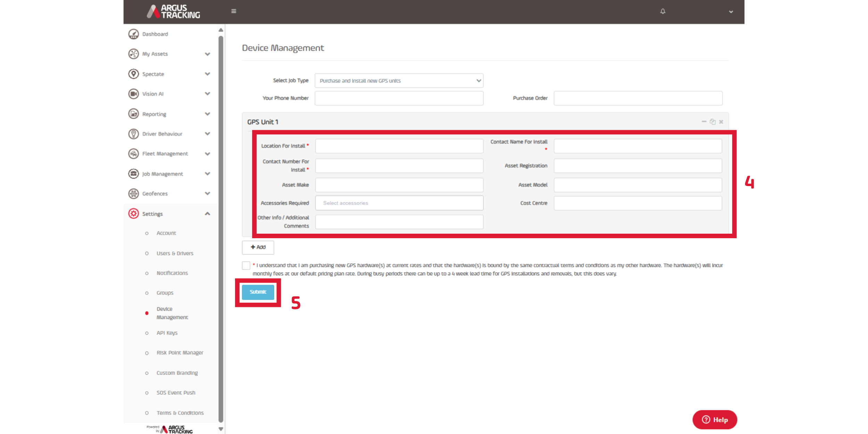
Task: Click sidebar scrollbar up arrow
Action: [x=221, y=30]
